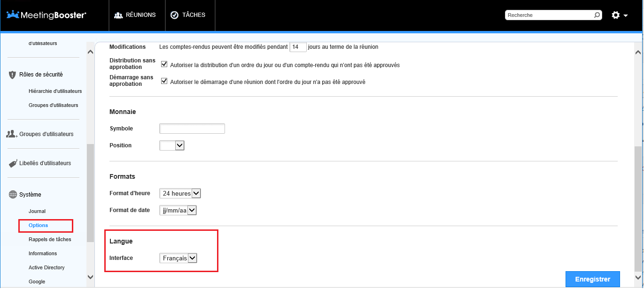
Task: Click the currency Symbole input field
Action: tap(192, 129)
